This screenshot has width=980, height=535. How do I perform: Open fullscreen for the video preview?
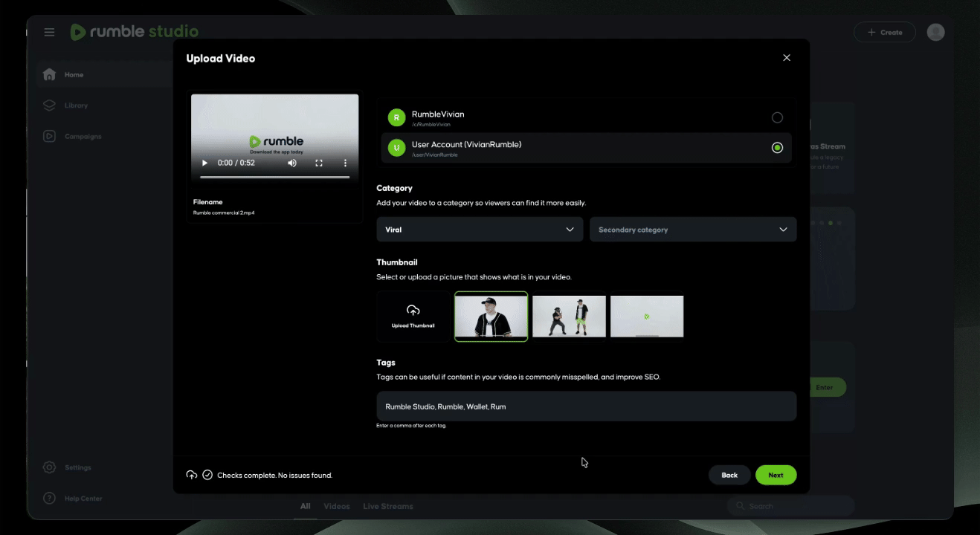point(319,163)
